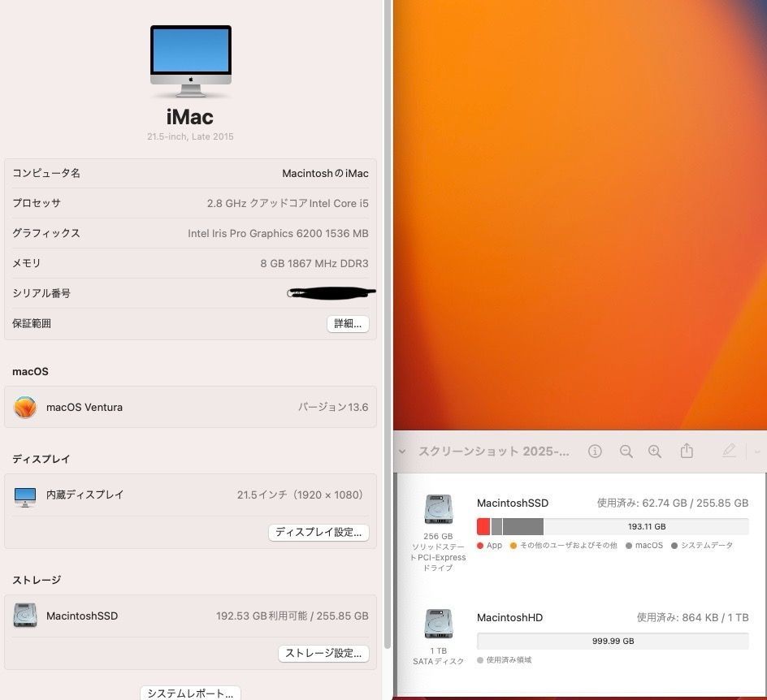Click the Share icon in the Preview toolbar
The image size is (767, 700).
pos(687,451)
